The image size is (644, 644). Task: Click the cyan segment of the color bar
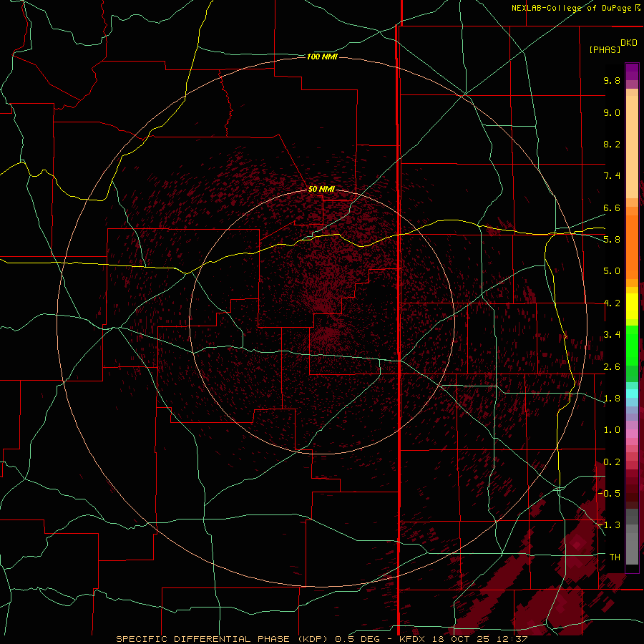point(632,394)
